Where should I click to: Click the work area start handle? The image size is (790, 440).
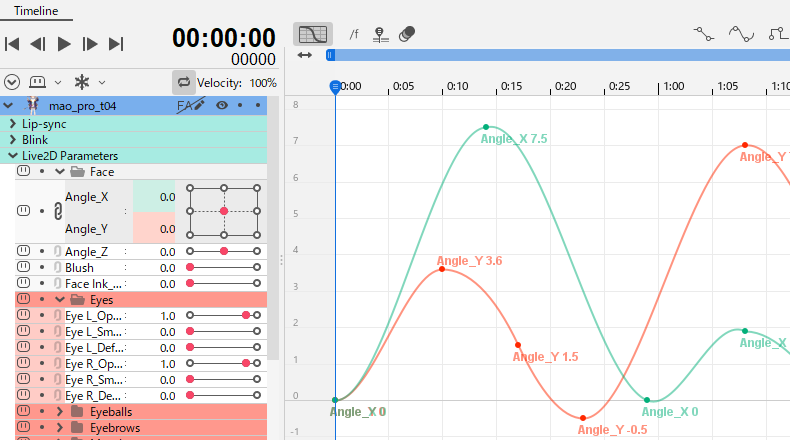coord(330,55)
